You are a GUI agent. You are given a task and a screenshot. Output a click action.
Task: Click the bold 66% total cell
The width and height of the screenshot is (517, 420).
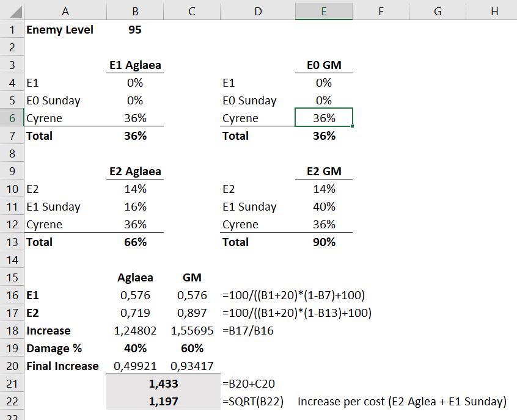pos(135,242)
